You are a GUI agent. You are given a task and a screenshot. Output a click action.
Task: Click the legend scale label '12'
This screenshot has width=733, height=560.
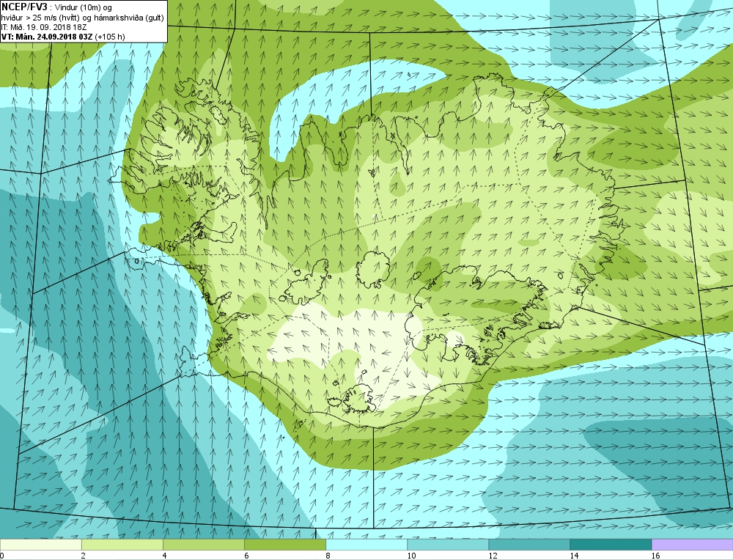pyautogui.click(x=493, y=556)
